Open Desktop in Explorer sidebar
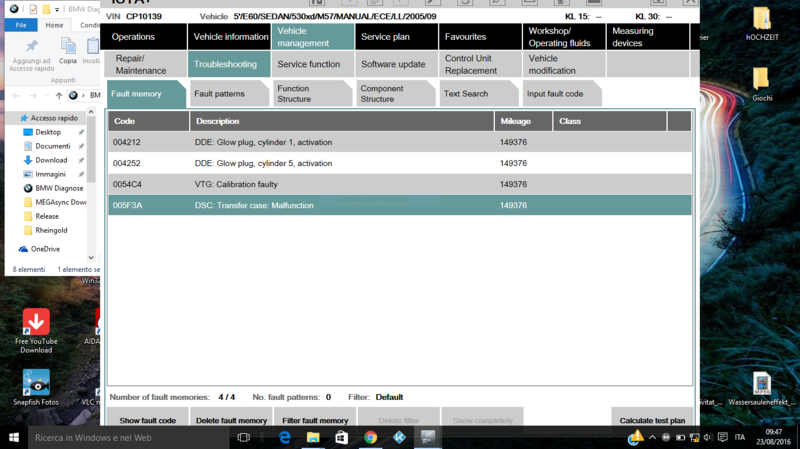Viewport: 800px width, 449px height. 48,132
